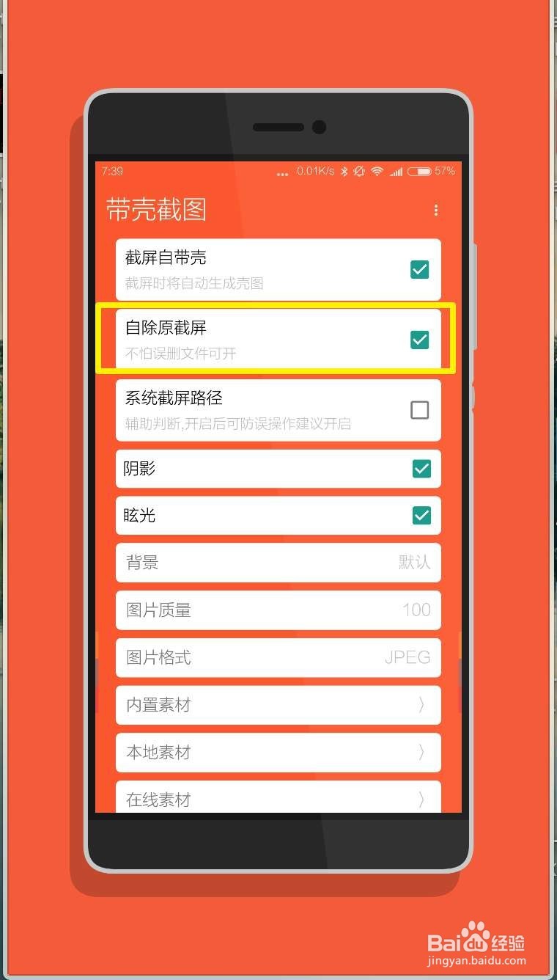Viewport: 557px width, 980px height.
Task: Open the 背景 setting showing 默认
Action: click(x=278, y=563)
